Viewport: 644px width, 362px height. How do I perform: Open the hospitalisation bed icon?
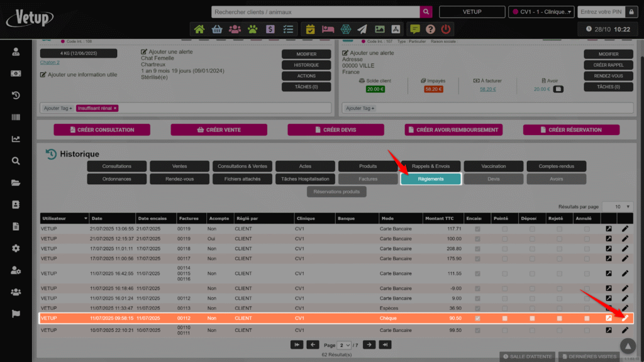(328, 29)
